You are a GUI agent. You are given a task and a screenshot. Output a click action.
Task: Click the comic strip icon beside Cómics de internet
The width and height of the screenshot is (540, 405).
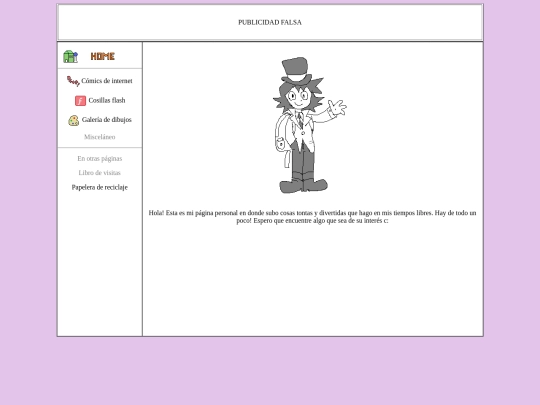point(73,81)
